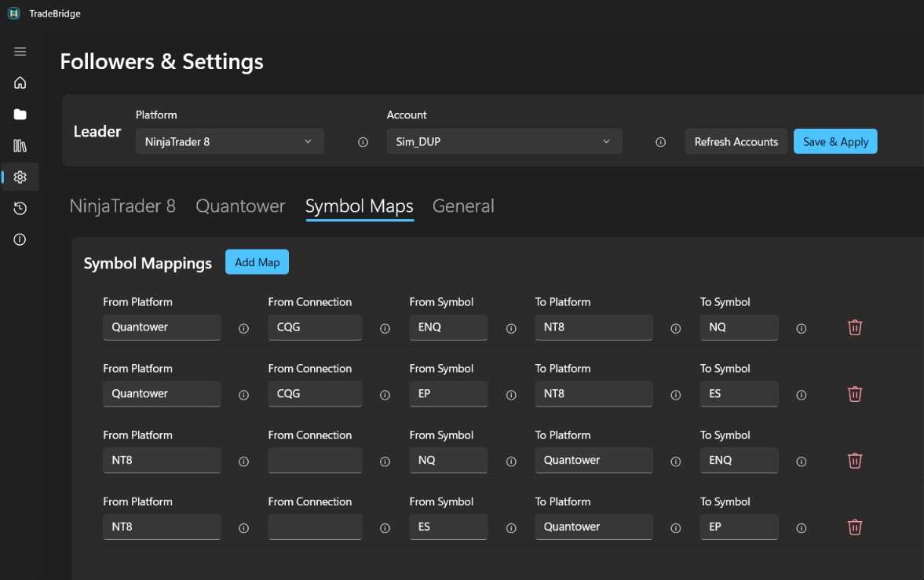Edit From Platform Quantower in EP row

pyautogui.click(x=162, y=394)
